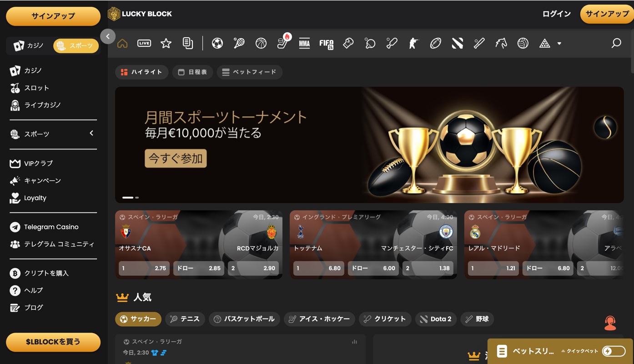This screenshot has width=634, height=364.
Task: Select the horse racing icon
Action: (501, 44)
